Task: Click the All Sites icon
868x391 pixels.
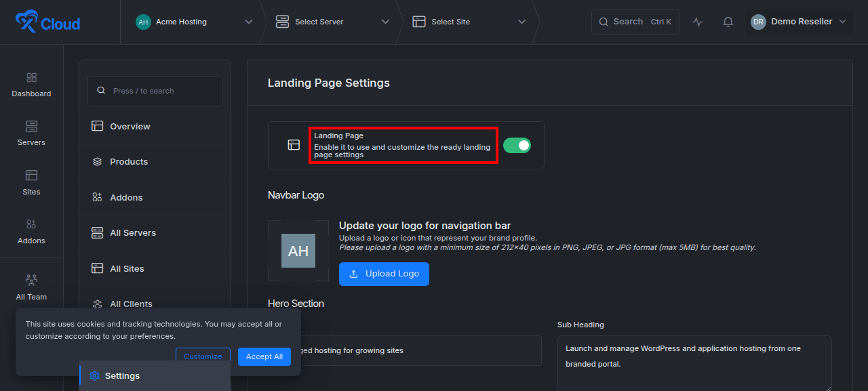Action: 97,268
